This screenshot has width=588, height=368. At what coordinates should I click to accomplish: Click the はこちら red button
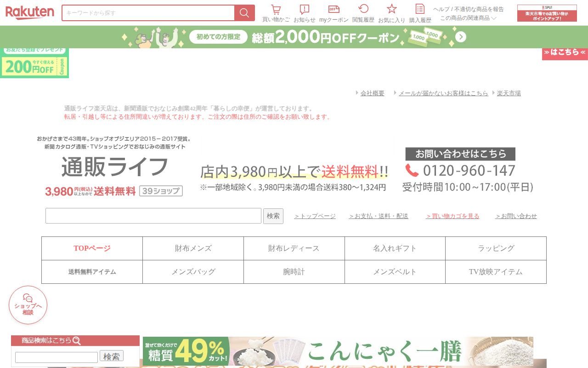(x=565, y=53)
